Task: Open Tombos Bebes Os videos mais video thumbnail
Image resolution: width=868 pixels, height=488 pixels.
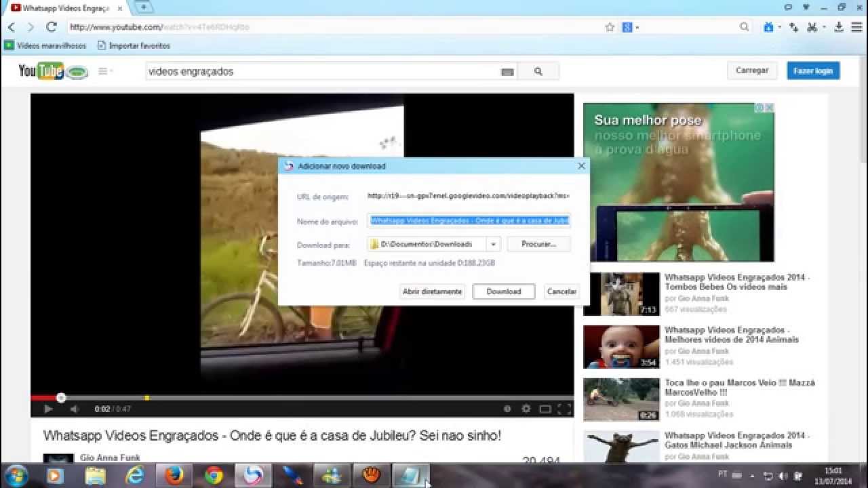Action: click(x=621, y=293)
